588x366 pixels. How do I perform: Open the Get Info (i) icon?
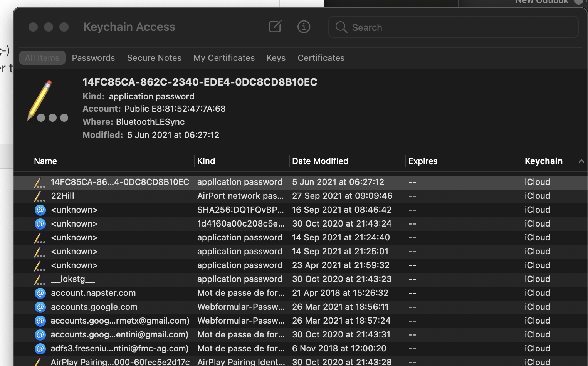click(x=304, y=27)
